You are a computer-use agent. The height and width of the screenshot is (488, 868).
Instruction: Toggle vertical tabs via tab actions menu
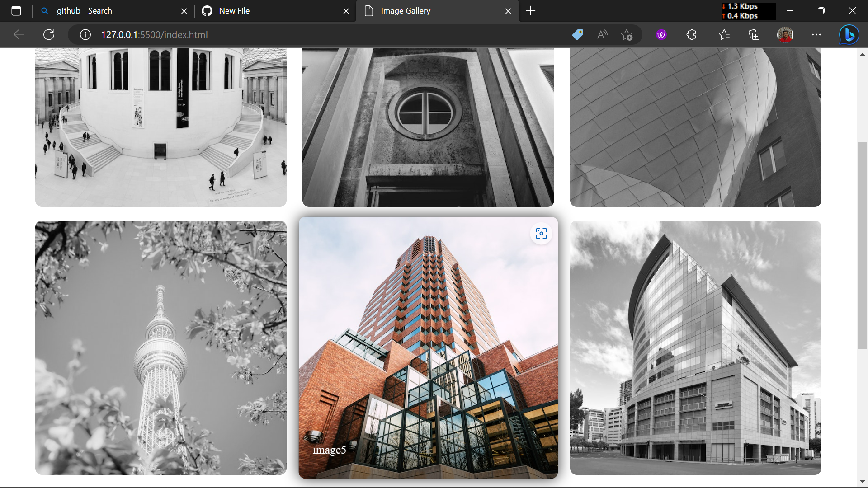[x=16, y=11]
